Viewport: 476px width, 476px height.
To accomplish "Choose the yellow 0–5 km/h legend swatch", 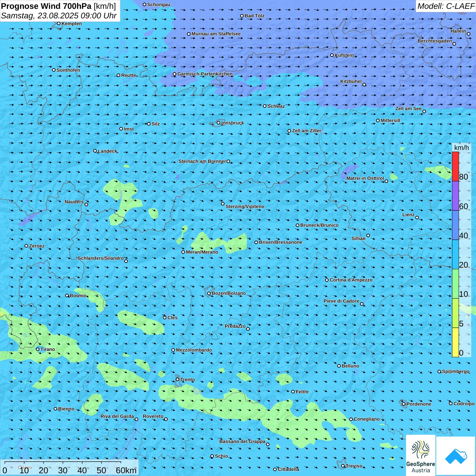I will 455,342.
